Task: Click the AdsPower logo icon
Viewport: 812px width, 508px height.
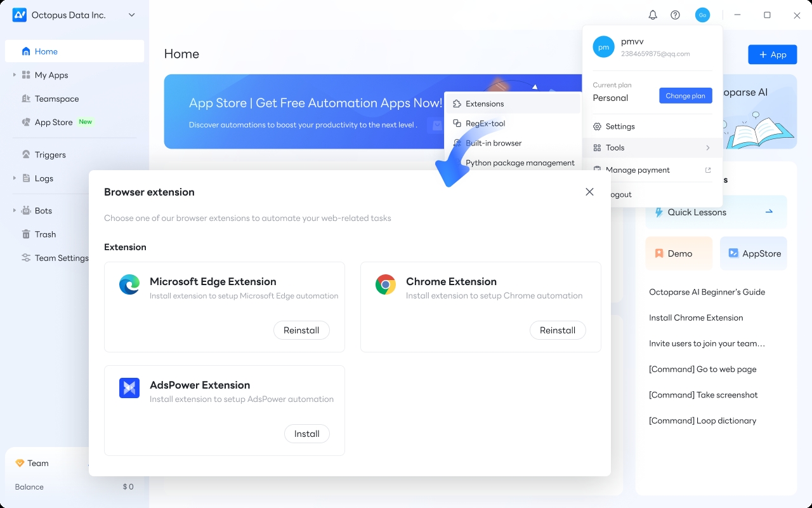Action: pyautogui.click(x=129, y=388)
